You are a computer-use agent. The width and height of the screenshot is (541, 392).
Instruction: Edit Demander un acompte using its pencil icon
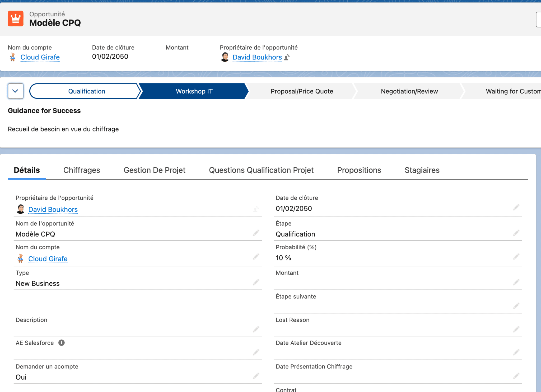[x=256, y=376]
